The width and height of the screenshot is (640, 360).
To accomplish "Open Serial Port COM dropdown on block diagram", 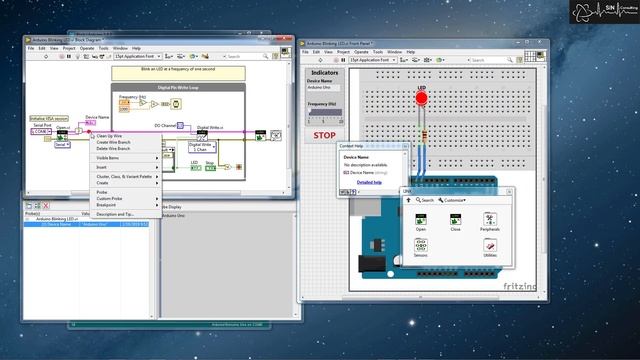I will click(41, 131).
